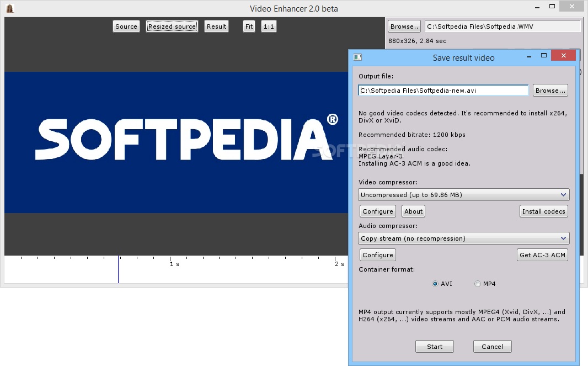Browse for output file location
This screenshot has height=366, width=588.
550,90
